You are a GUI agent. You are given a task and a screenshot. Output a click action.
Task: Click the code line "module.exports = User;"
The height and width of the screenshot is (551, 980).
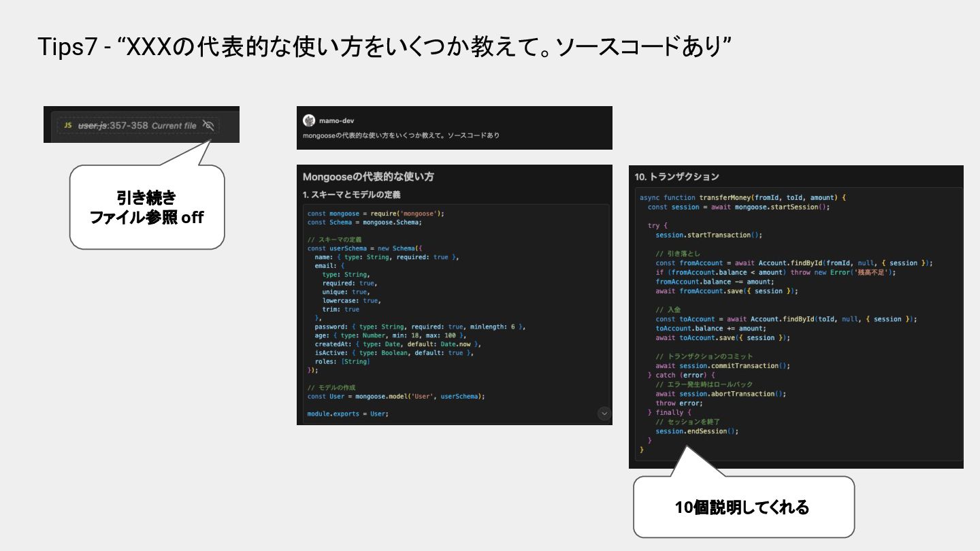[x=348, y=414]
